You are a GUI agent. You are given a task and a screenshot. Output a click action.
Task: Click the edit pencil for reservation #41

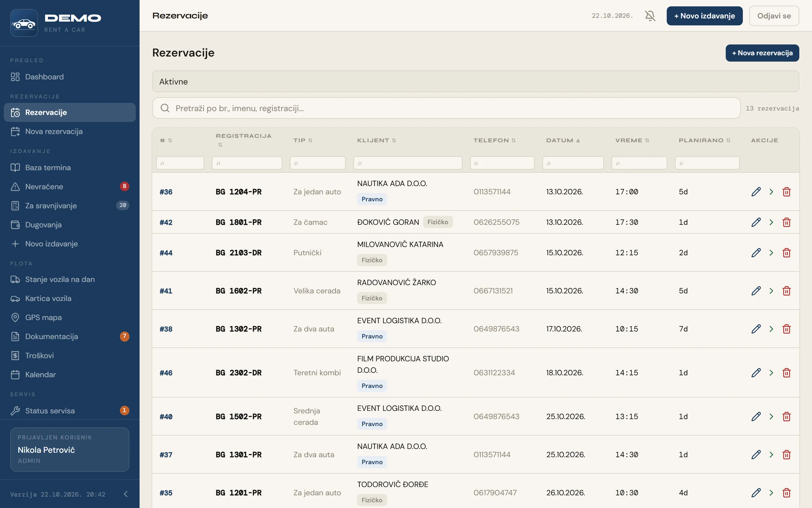(756, 291)
